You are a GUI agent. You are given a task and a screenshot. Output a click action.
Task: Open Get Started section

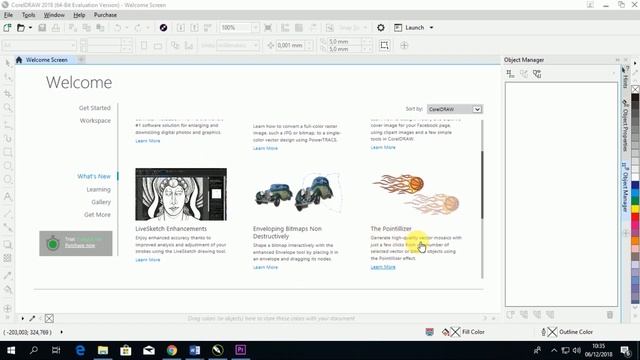95,108
